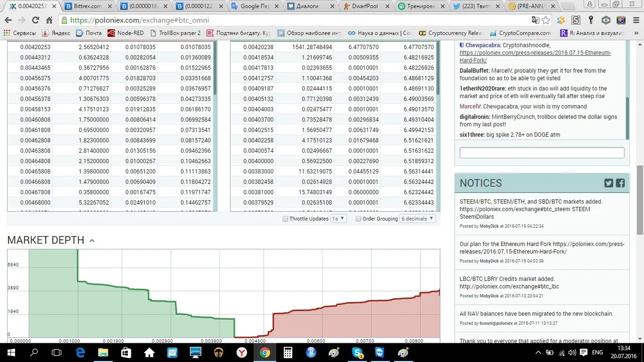Select buy order at price 0.00420238
Screen dimensions: 644x362
pos(334,47)
